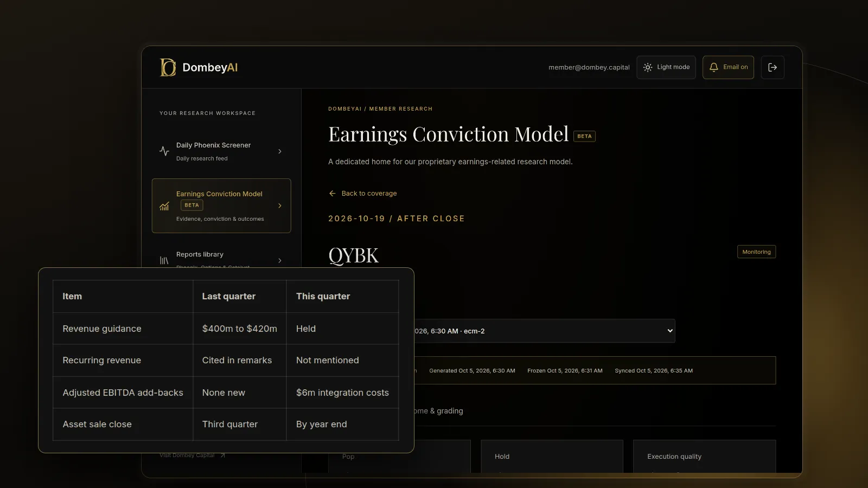Expand Daily Phoenix Screener chevron
The width and height of the screenshot is (868, 488).
coord(280,151)
